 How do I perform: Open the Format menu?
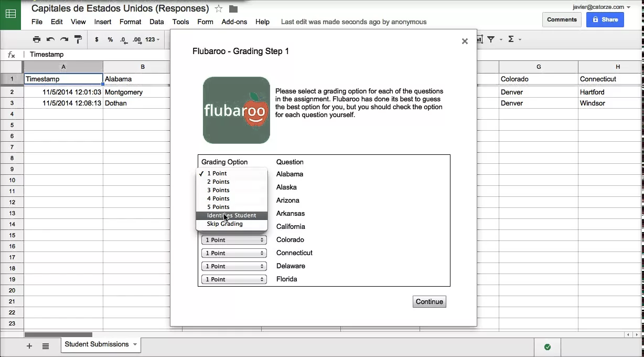(130, 22)
